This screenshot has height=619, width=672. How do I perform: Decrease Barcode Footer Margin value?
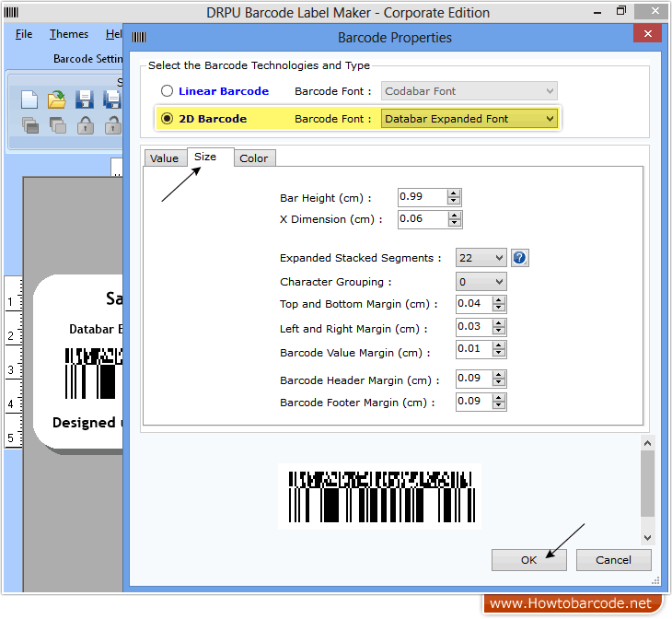(x=498, y=405)
